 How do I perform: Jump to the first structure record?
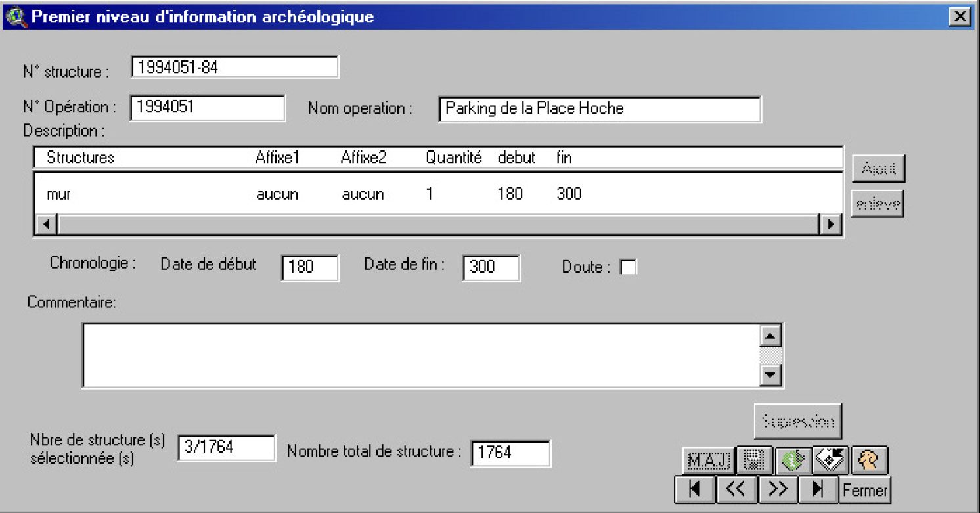click(694, 489)
